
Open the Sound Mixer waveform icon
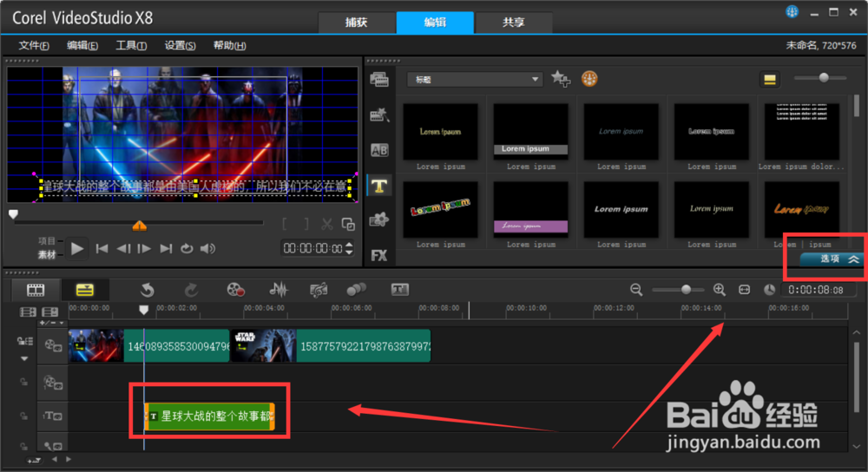[x=279, y=290]
